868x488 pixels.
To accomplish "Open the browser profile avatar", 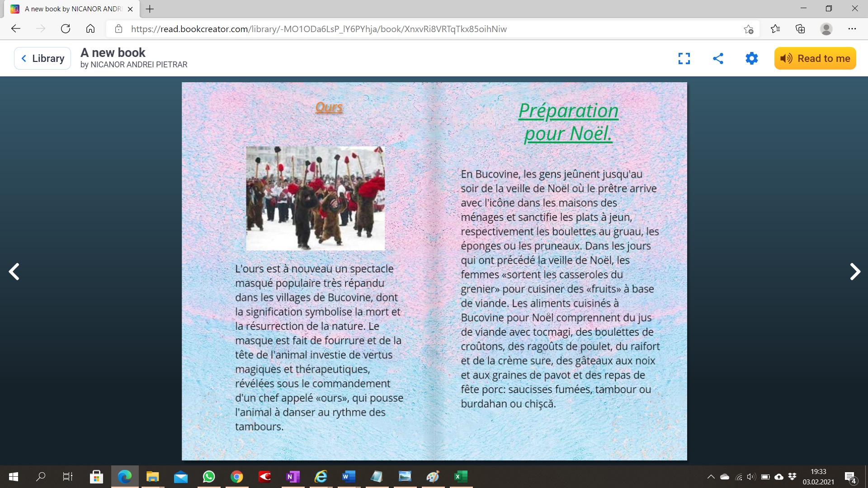I will point(826,29).
